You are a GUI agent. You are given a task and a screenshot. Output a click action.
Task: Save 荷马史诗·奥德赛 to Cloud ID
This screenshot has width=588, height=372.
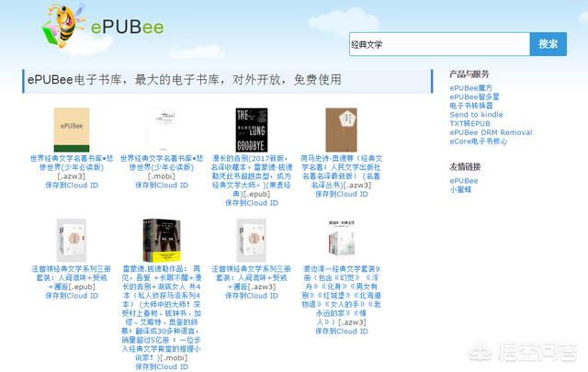coord(341,194)
